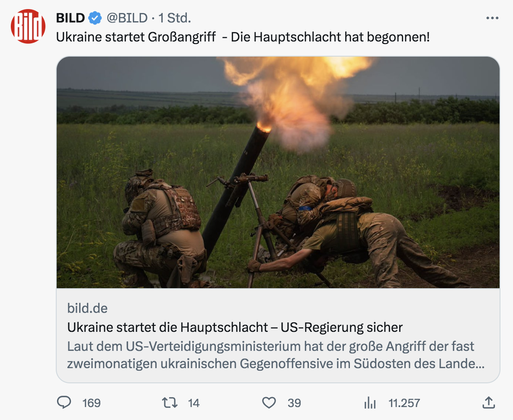Open the view analytics bar chart icon
513x420 pixels.
[x=370, y=403]
